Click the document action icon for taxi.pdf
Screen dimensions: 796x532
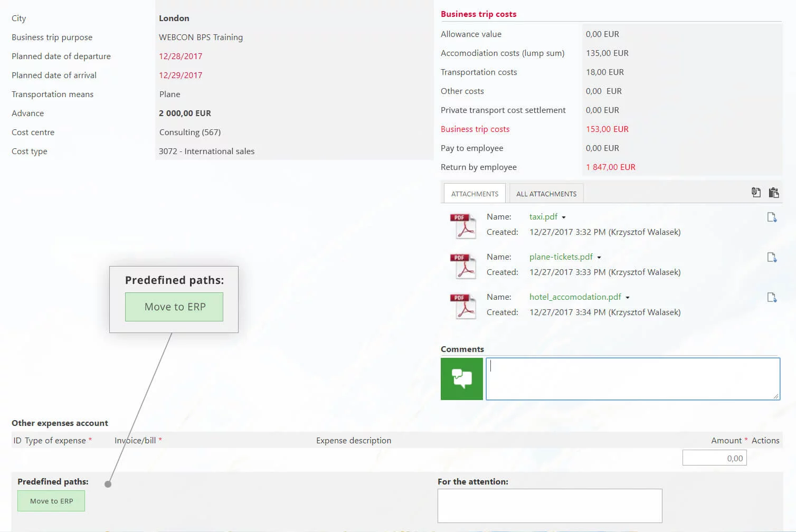pyautogui.click(x=772, y=217)
